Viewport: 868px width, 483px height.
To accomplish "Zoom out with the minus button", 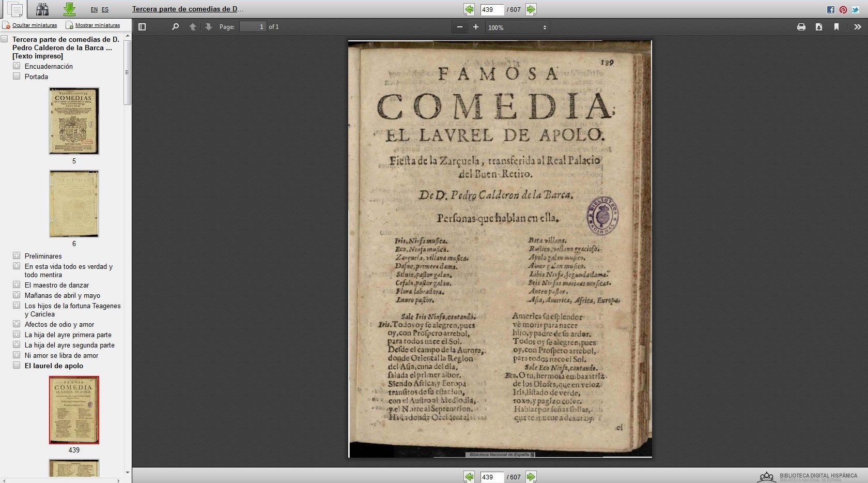I will pos(459,27).
